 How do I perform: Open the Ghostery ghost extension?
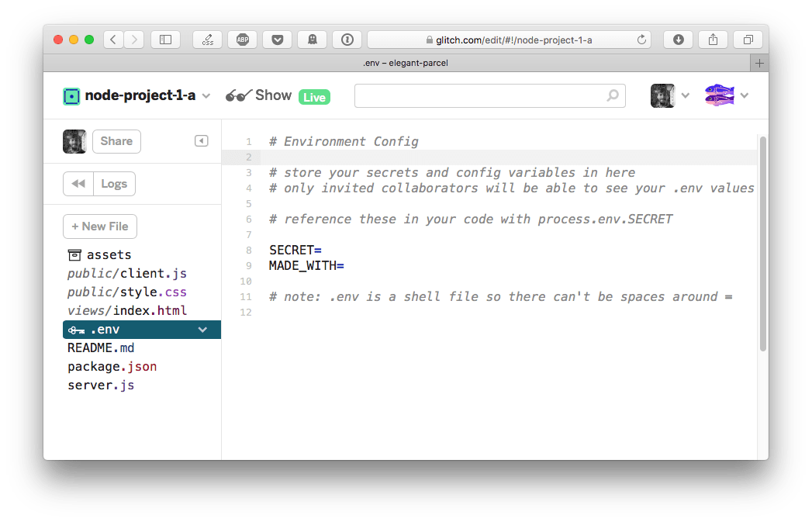[313, 40]
